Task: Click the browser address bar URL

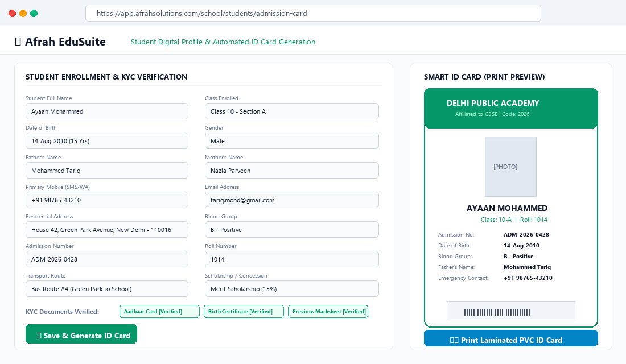Action: click(x=313, y=13)
